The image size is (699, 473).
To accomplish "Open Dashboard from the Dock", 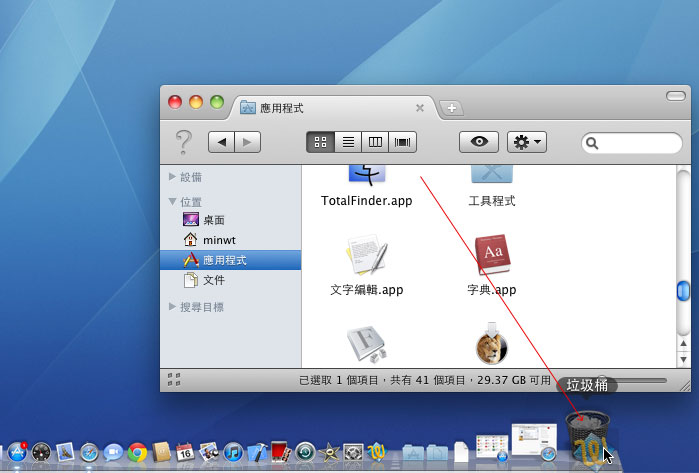I will click(41, 452).
